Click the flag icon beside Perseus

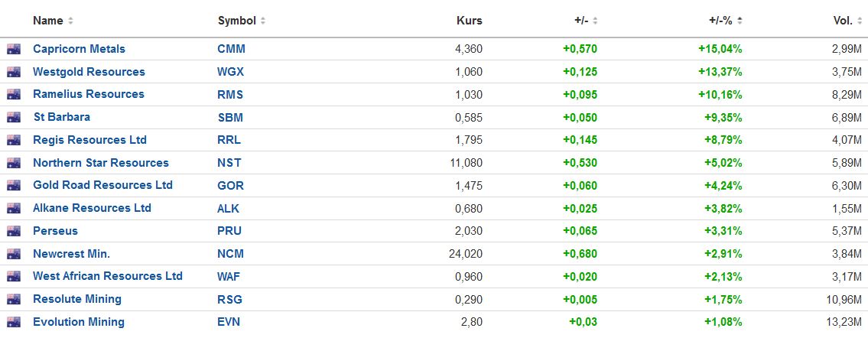(x=14, y=231)
